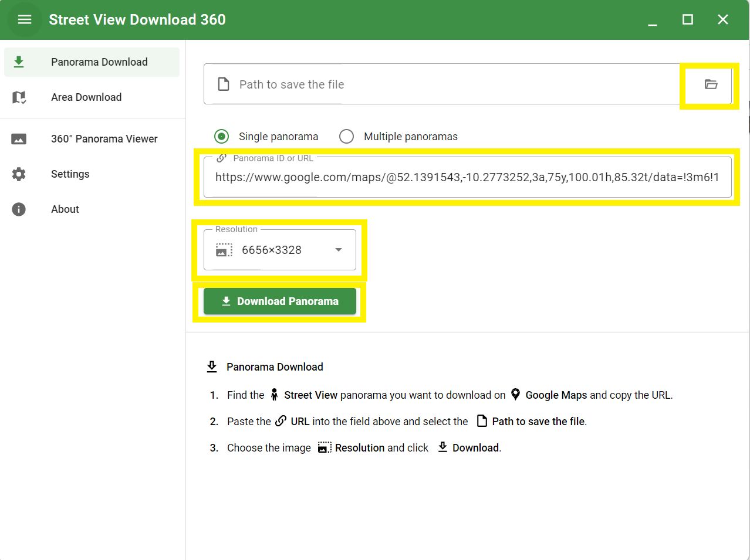Click the Settings gear icon
Image resolution: width=750 pixels, height=560 pixels.
click(19, 174)
